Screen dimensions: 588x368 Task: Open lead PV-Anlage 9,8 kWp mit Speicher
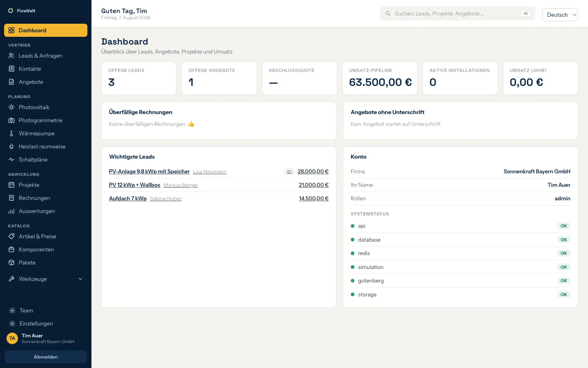point(149,172)
